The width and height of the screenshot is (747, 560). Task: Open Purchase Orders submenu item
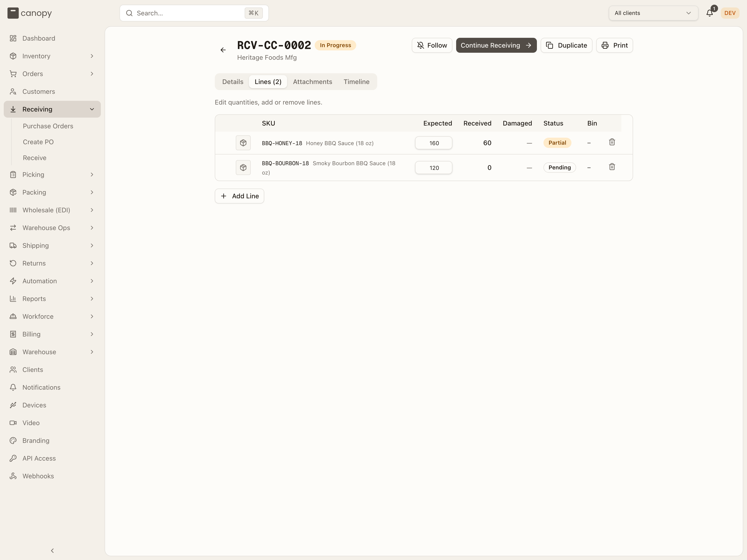[48, 126]
